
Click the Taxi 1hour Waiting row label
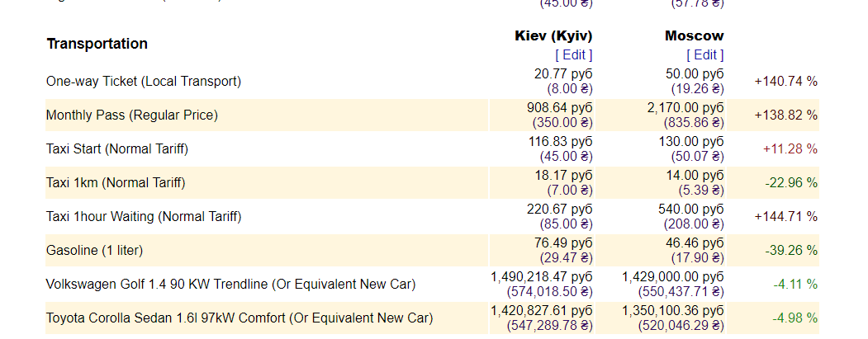coord(144,217)
